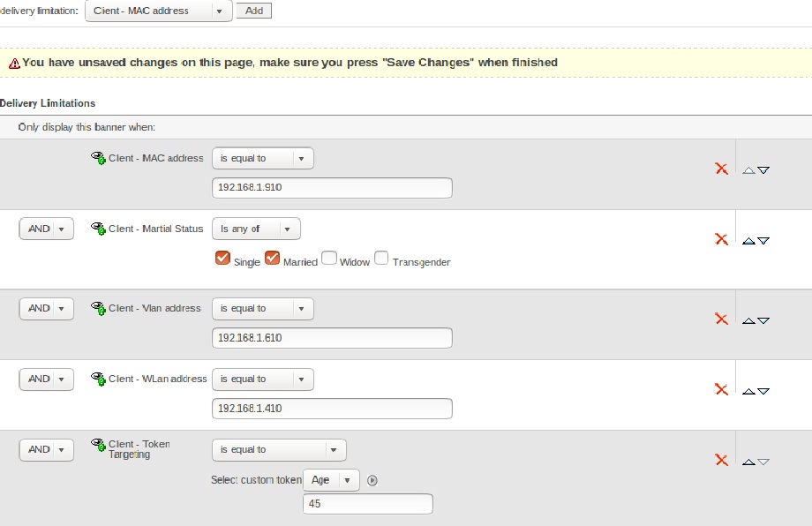Delete the MAC address limitation row
812x526 pixels.
pos(721,169)
